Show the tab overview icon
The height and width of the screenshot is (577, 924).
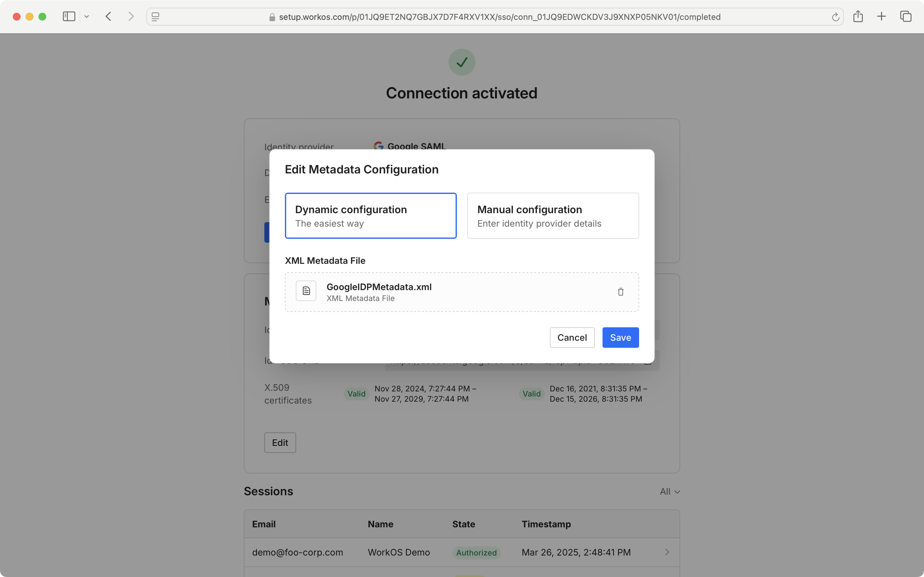[x=906, y=16]
